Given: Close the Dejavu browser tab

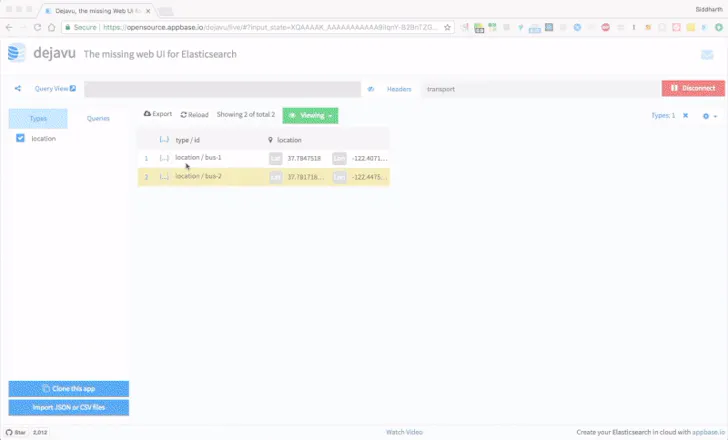Looking at the screenshot, I should (x=148, y=11).
